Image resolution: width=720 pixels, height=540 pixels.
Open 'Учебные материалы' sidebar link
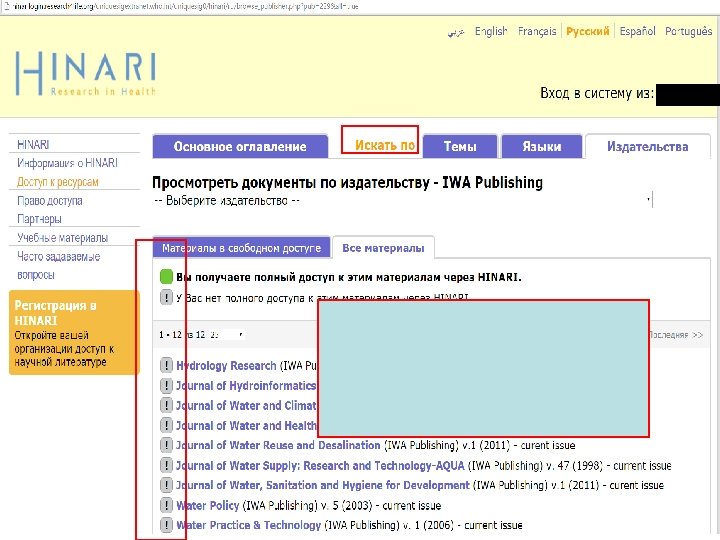point(62,238)
